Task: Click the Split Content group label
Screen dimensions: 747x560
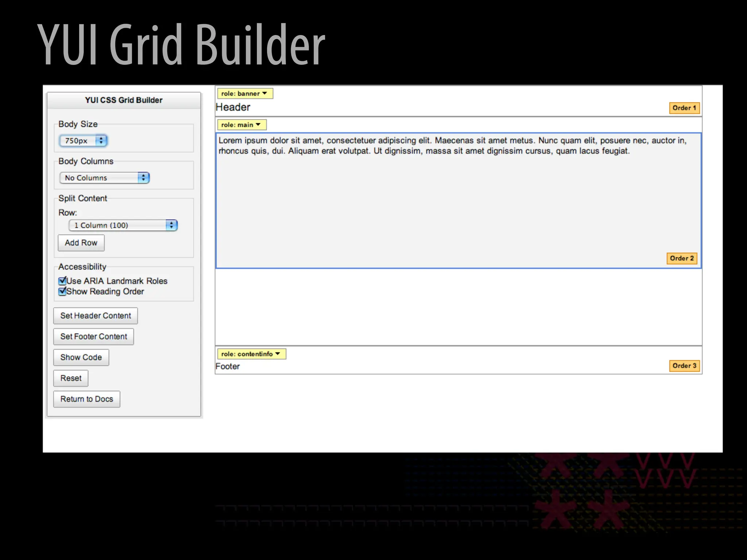Action: pyautogui.click(x=83, y=198)
